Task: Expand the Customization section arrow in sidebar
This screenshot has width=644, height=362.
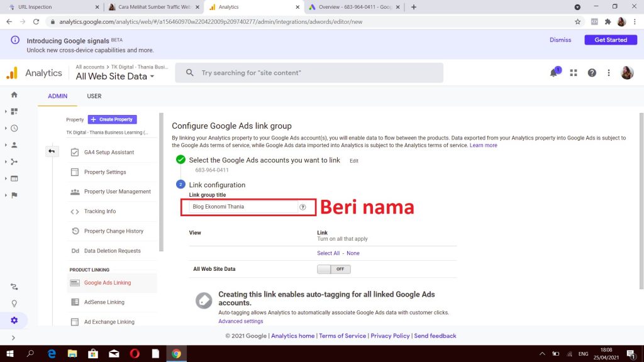Action: tap(6, 111)
